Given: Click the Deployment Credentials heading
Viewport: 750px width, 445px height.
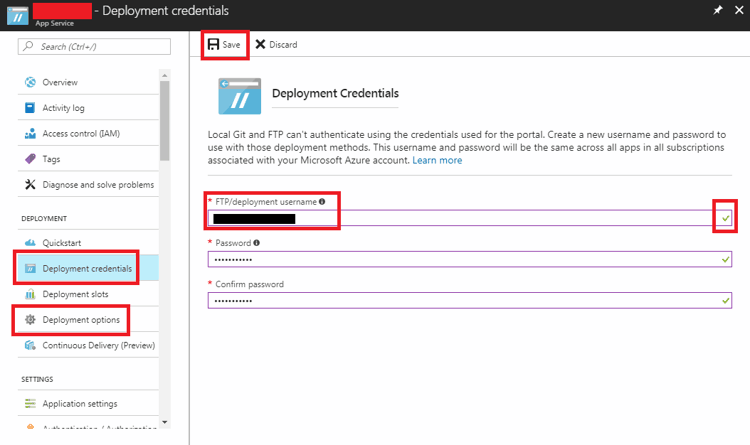Looking at the screenshot, I should coord(335,93).
